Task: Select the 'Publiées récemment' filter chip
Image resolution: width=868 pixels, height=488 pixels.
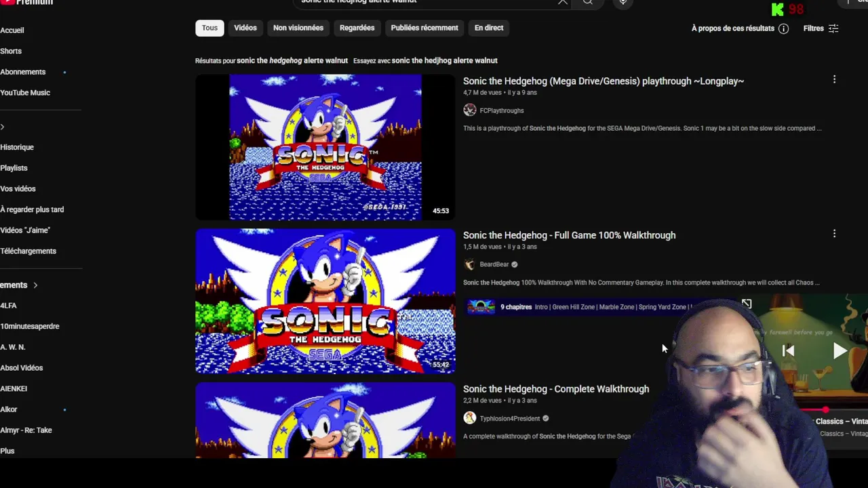Action: 425,28
